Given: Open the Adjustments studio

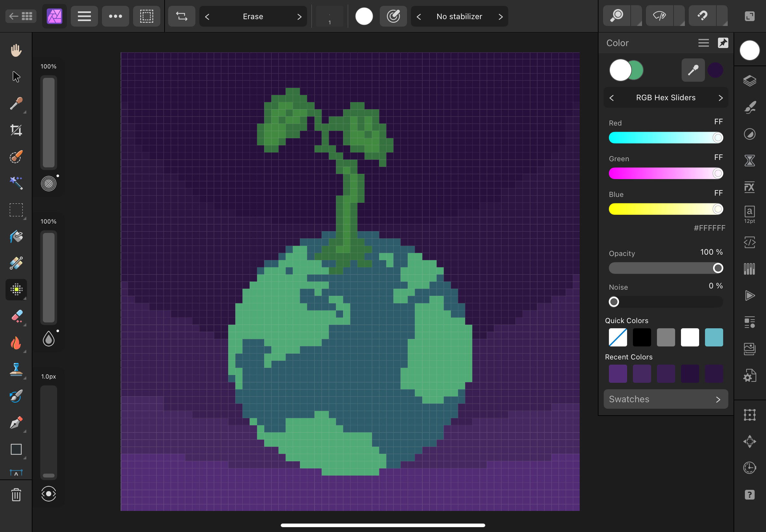Looking at the screenshot, I should click(x=749, y=134).
